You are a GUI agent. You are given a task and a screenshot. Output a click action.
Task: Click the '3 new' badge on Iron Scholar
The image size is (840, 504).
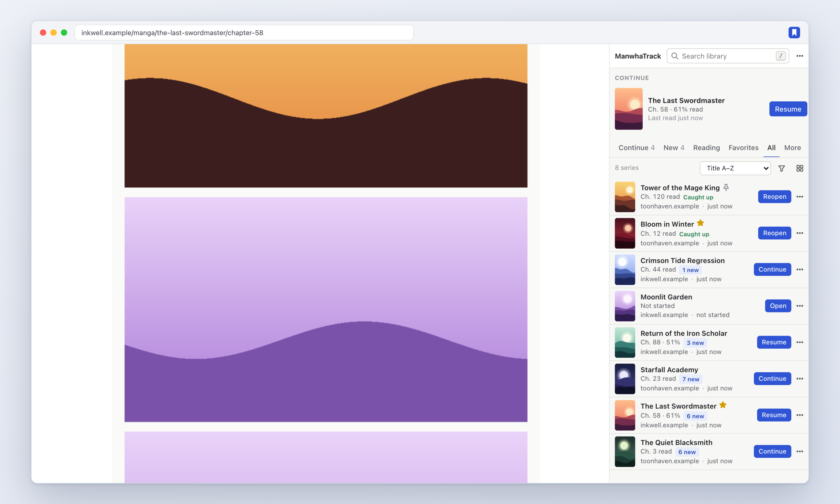[x=695, y=343]
